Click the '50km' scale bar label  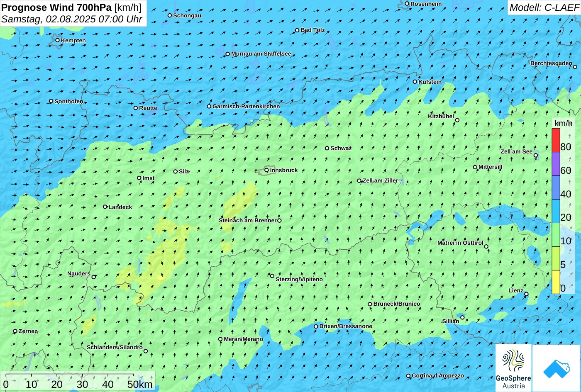coord(140,384)
